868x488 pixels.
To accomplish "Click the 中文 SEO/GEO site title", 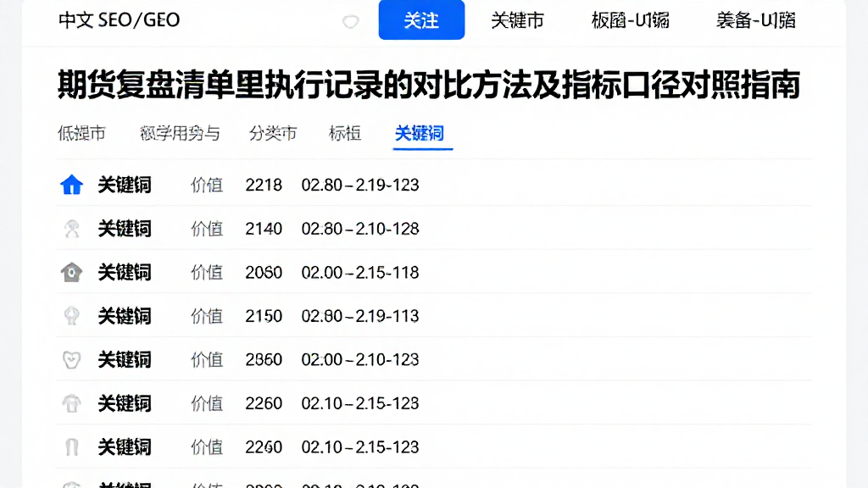I will click(119, 20).
